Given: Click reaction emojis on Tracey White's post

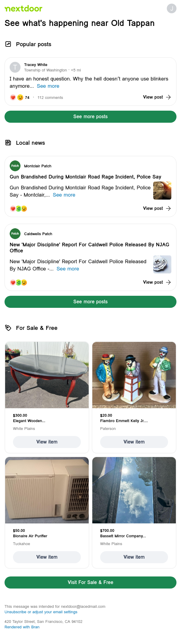Looking at the screenshot, I should [17, 97].
